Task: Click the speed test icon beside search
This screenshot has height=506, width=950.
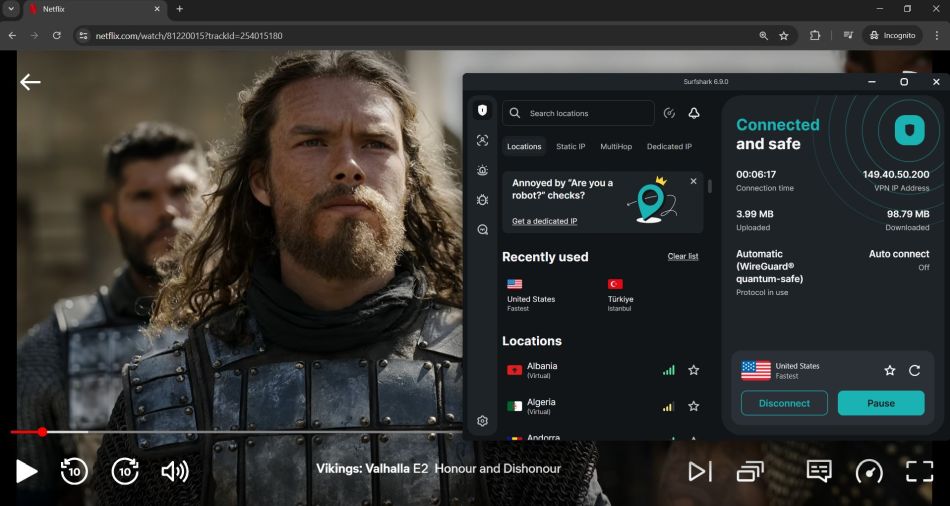Action: (x=669, y=113)
